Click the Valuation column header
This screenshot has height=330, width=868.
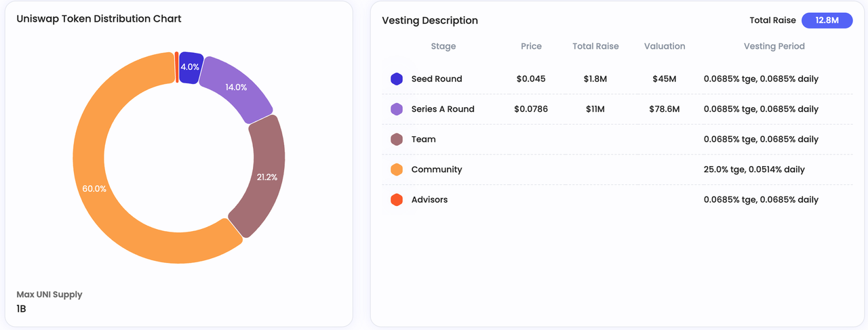click(x=665, y=46)
